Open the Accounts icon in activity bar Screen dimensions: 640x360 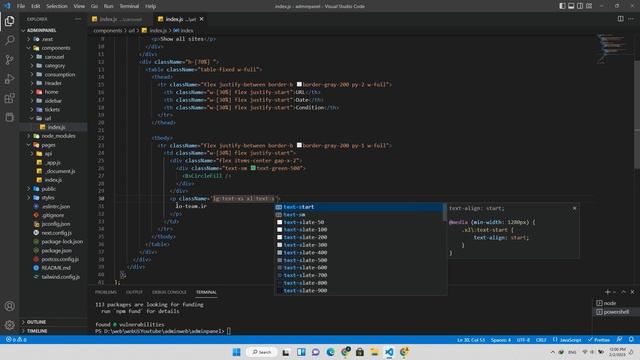point(9,306)
